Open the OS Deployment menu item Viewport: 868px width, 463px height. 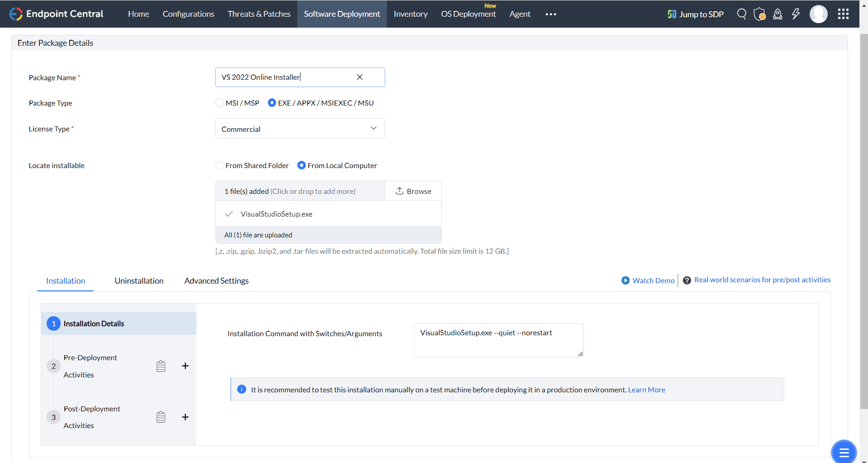(468, 14)
